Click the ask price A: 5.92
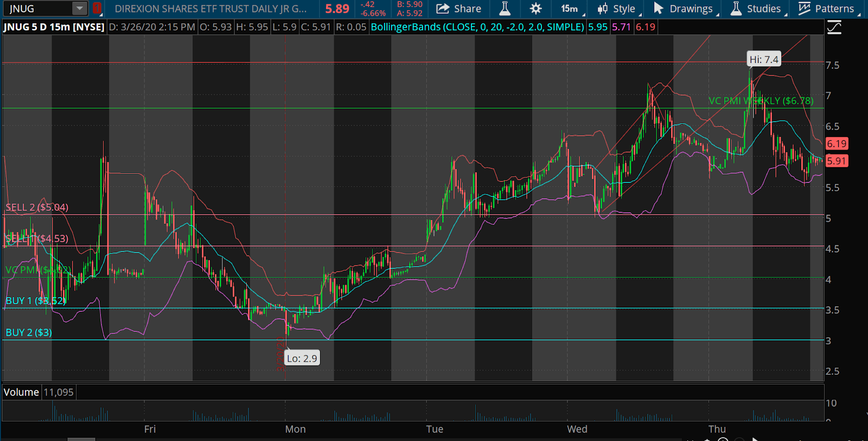Screen dimensions: 868x441 [x=410, y=13]
